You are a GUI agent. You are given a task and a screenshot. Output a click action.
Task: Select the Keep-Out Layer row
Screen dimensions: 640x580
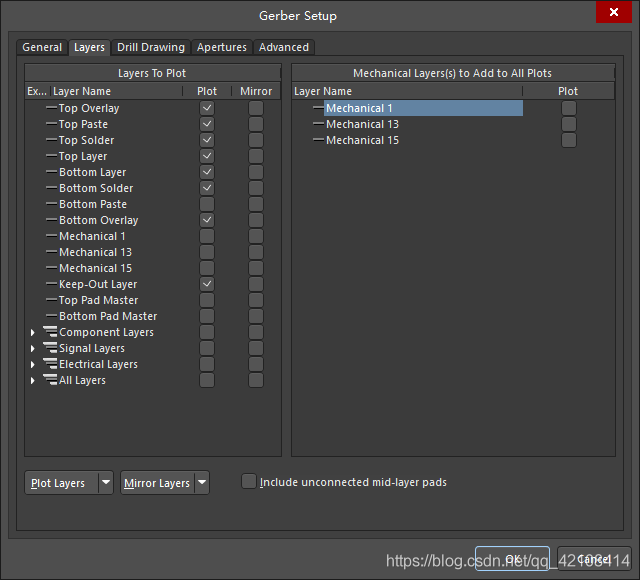tap(153, 284)
